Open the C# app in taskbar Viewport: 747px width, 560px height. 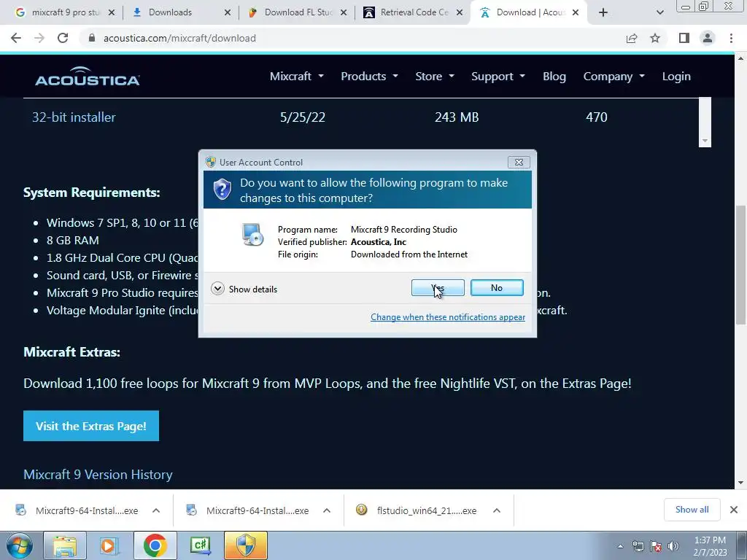[200, 545]
